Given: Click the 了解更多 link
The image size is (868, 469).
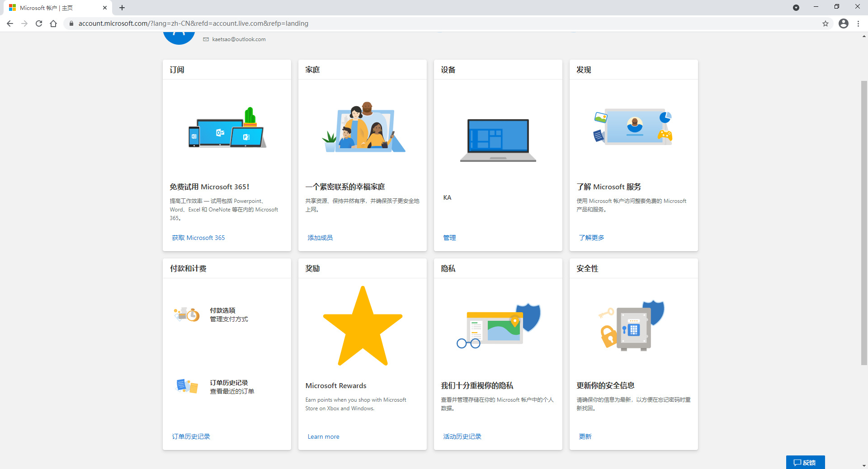Looking at the screenshot, I should pos(591,238).
